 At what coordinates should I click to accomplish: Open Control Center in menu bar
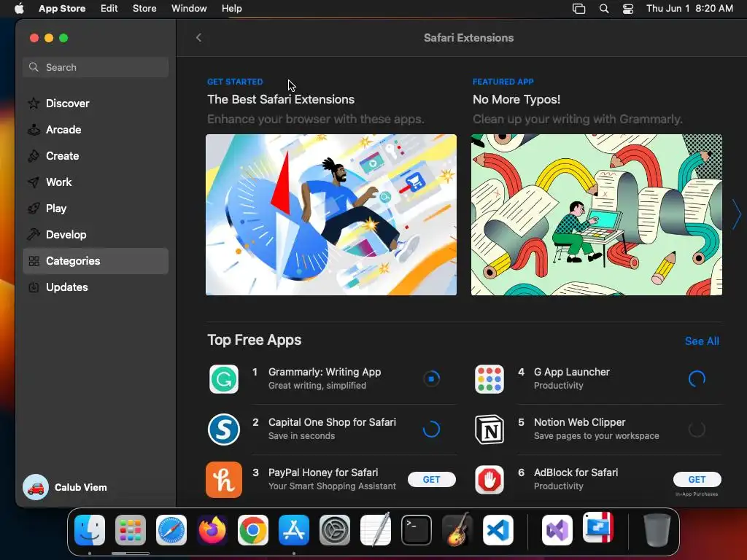click(628, 9)
